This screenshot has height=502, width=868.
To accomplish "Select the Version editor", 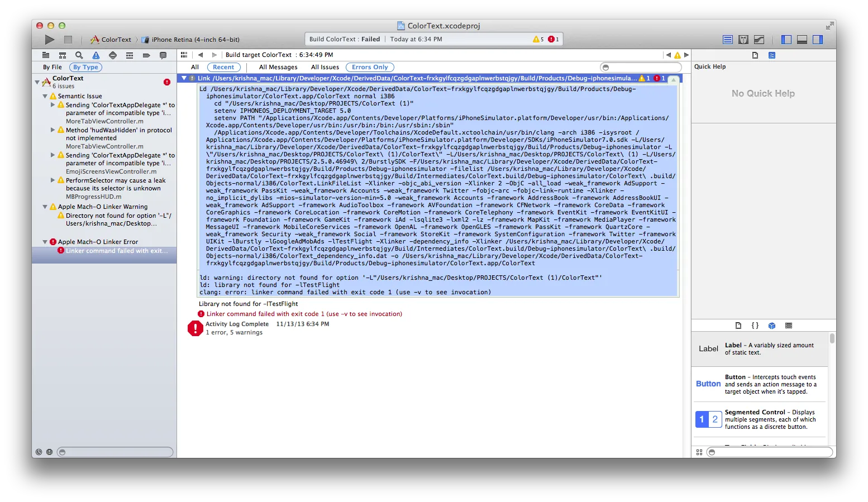I will pyautogui.click(x=759, y=40).
